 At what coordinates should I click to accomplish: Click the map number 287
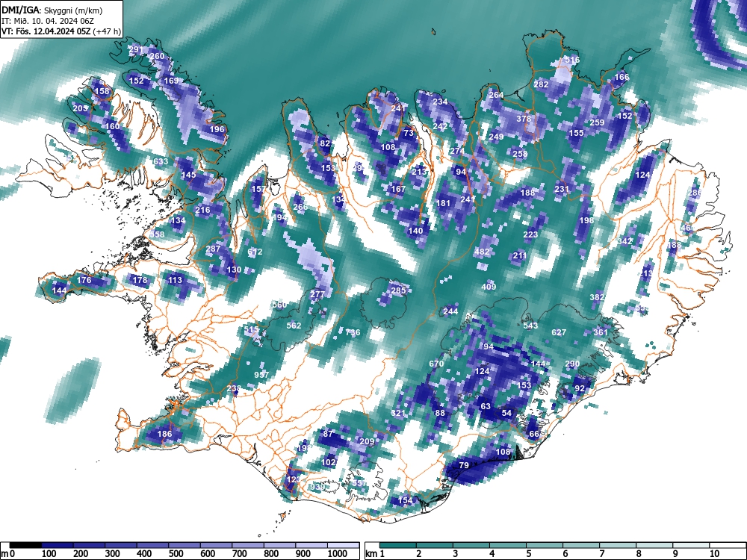tap(213, 249)
